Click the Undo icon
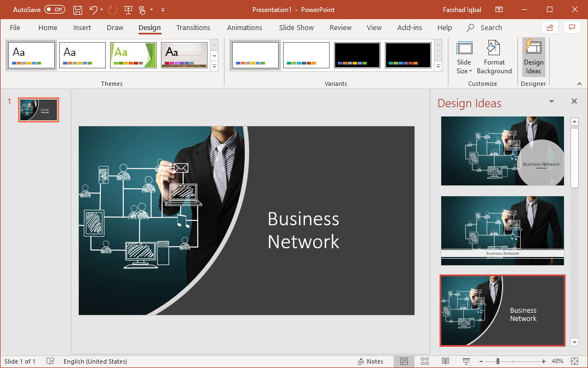This screenshot has width=588, height=368. (x=92, y=10)
